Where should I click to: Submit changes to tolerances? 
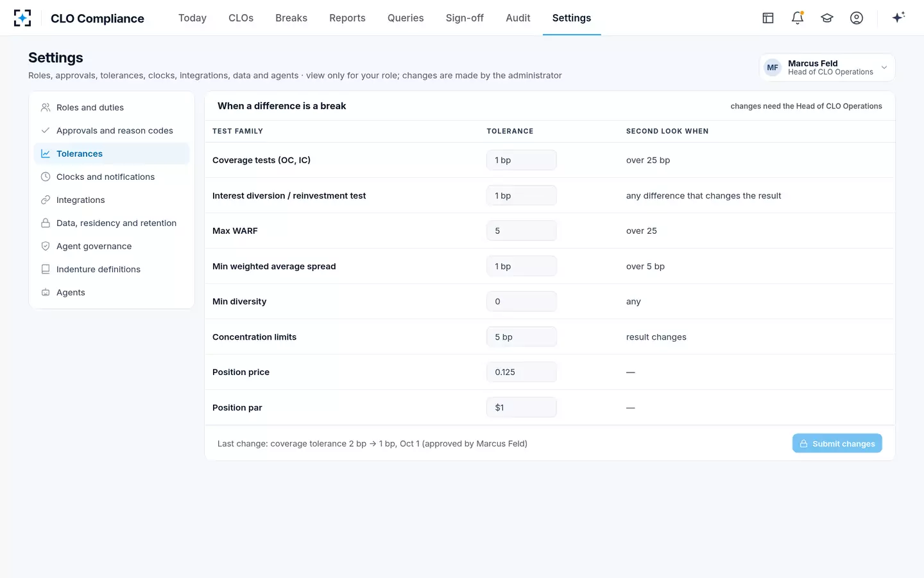[837, 444]
